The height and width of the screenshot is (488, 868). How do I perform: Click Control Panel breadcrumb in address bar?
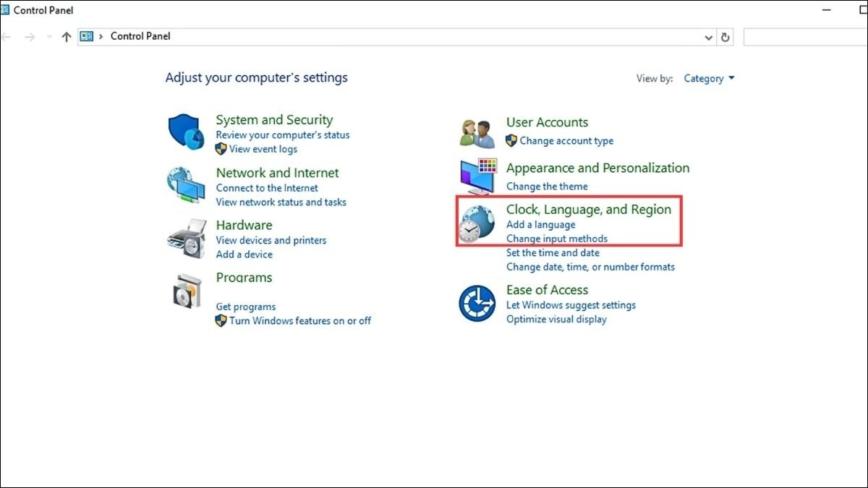pos(140,36)
